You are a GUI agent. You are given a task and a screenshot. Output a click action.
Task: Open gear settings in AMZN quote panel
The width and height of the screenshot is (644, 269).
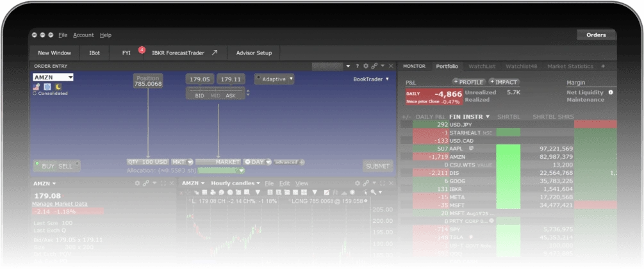(137, 183)
